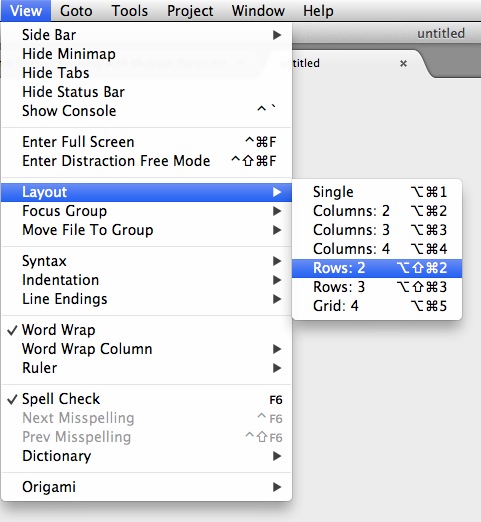Close the untitled tab with the x
Viewport: 481px width, 522px height.
pyautogui.click(x=403, y=63)
